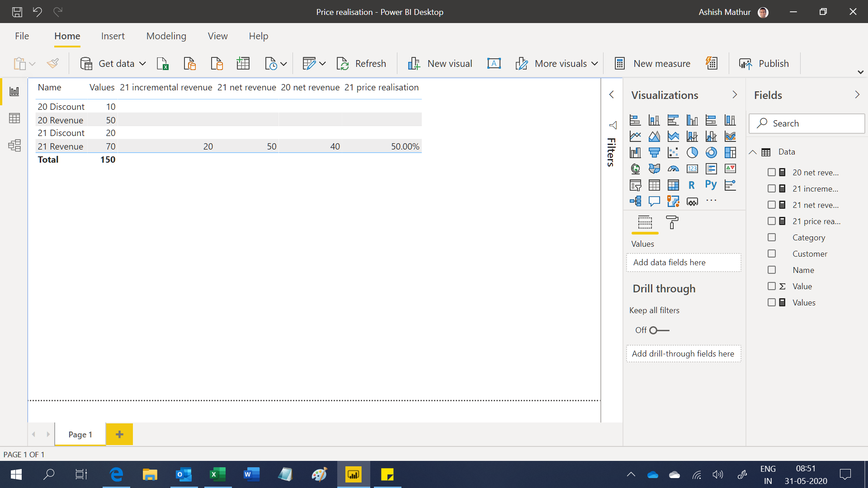Open the File menu

(22, 36)
